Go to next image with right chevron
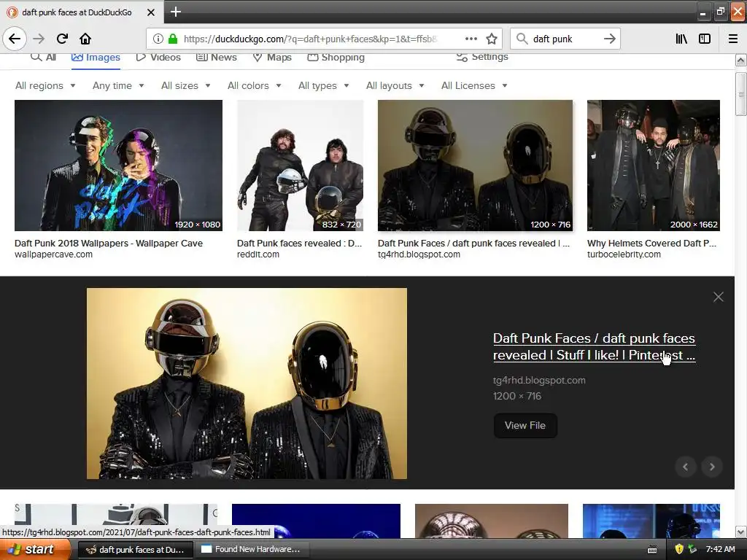This screenshot has width=747, height=560. coord(712,467)
